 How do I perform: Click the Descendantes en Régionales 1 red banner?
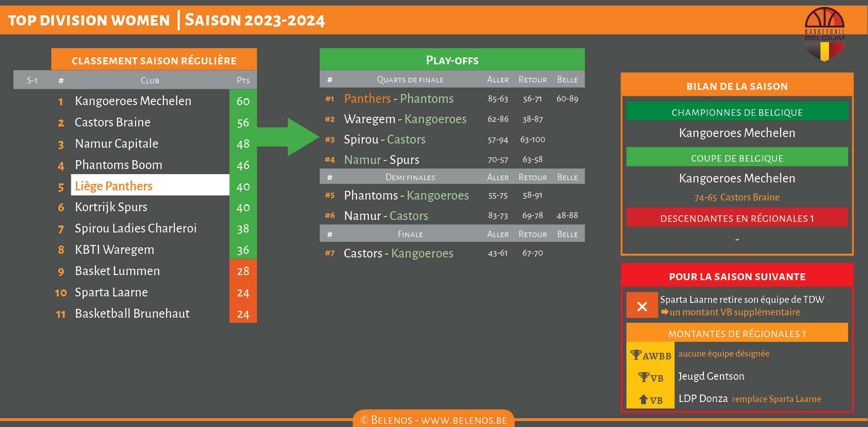[x=737, y=218]
